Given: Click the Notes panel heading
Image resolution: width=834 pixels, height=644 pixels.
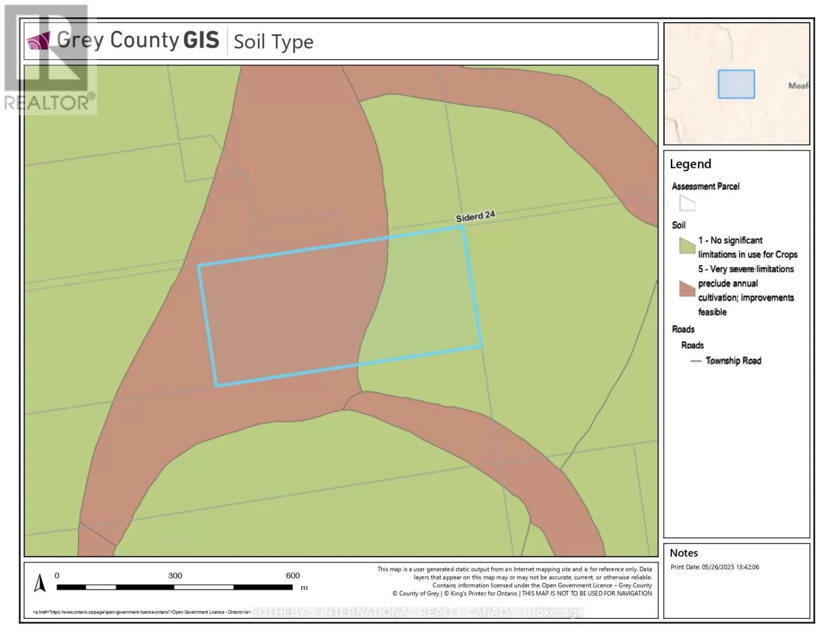Looking at the screenshot, I should click(x=684, y=553).
